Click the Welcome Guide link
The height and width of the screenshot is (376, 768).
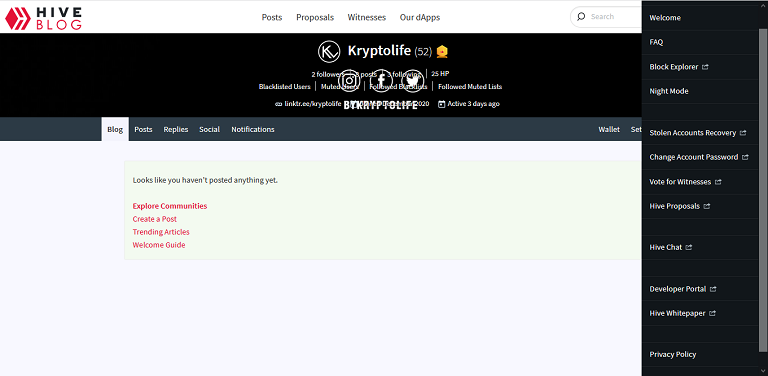(159, 245)
